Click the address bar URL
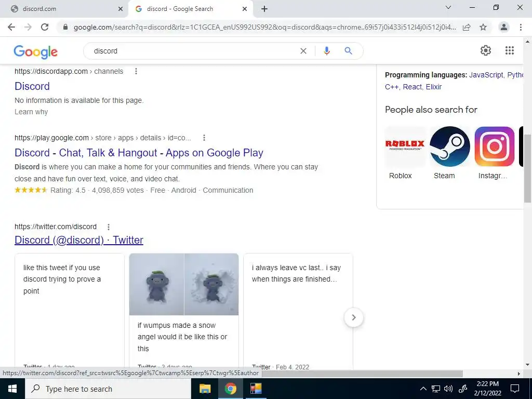Image resolution: width=532 pixels, height=399 pixels. click(x=264, y=27)
